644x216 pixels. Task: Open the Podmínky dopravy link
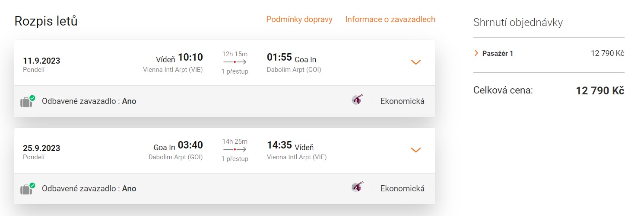[299, 19]
